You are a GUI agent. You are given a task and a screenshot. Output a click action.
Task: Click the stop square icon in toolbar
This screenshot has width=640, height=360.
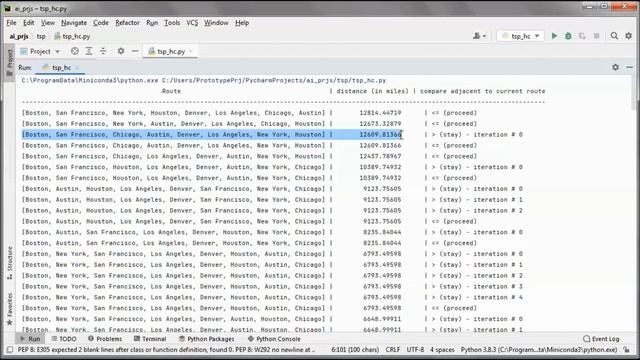596,36
